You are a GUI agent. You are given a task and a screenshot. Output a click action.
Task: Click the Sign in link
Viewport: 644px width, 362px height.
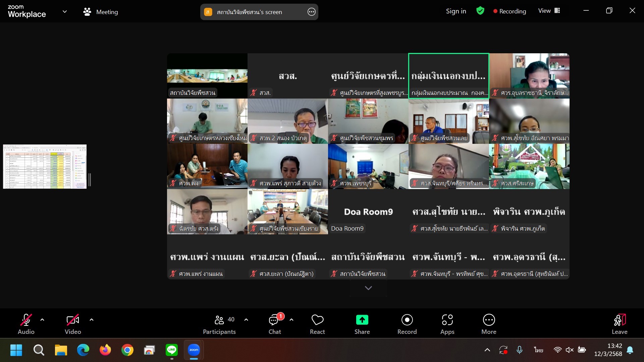pyautogui.click(x=456, y=11)
